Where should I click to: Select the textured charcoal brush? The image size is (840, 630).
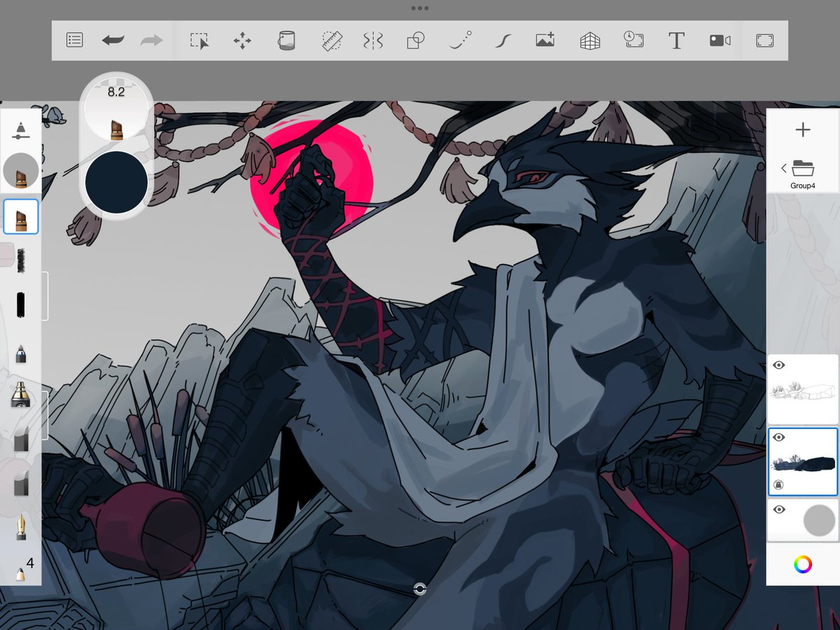pyautogui.click(x=21, y=260)
